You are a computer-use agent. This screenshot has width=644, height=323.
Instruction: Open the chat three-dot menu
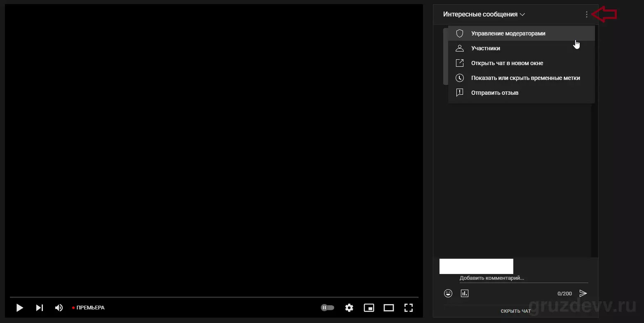pyautogui.click(x=587, y=14)
